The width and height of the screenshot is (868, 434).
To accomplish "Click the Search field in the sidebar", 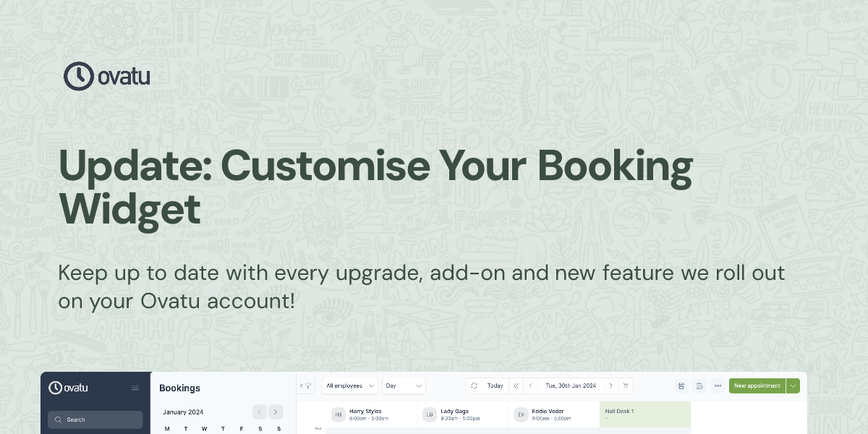I will coord(95,420).
